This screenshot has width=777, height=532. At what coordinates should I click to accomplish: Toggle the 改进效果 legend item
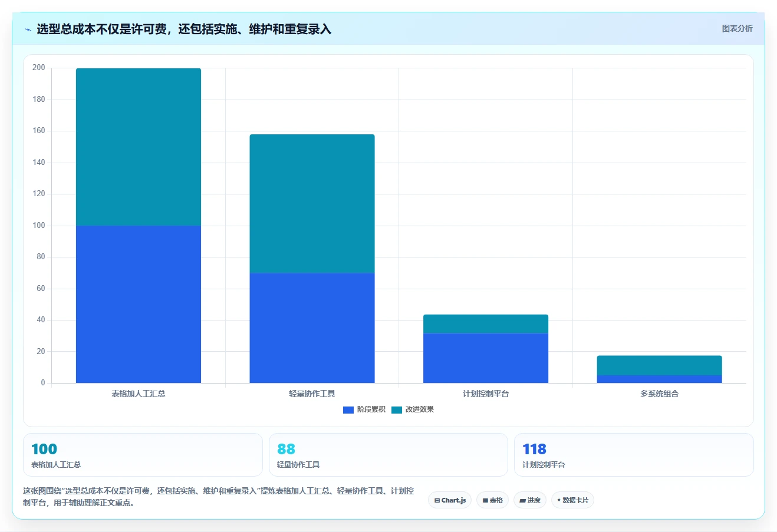413,409
